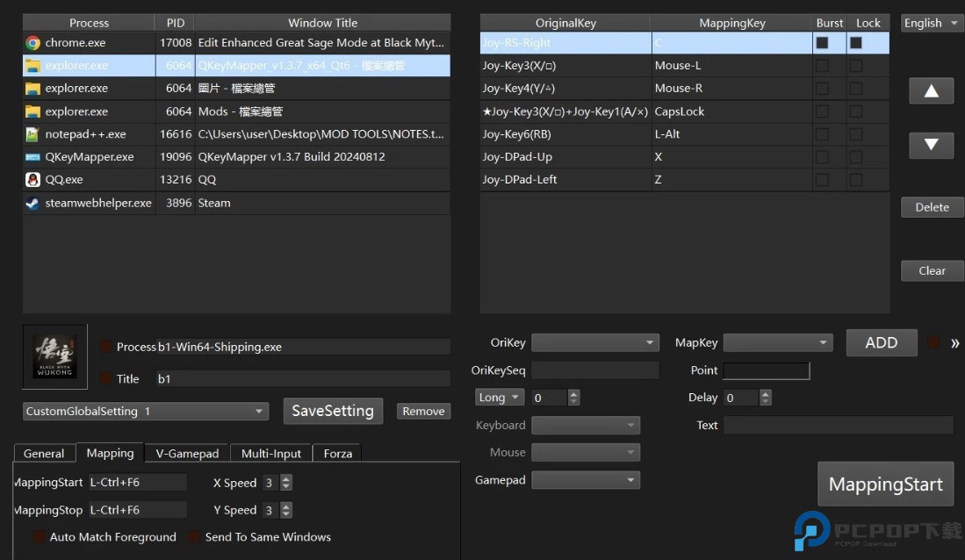The image size is (965, 560).
Task: Toggle Burst for the Joy-RS-Right mapping
Action: click(822, 43)
